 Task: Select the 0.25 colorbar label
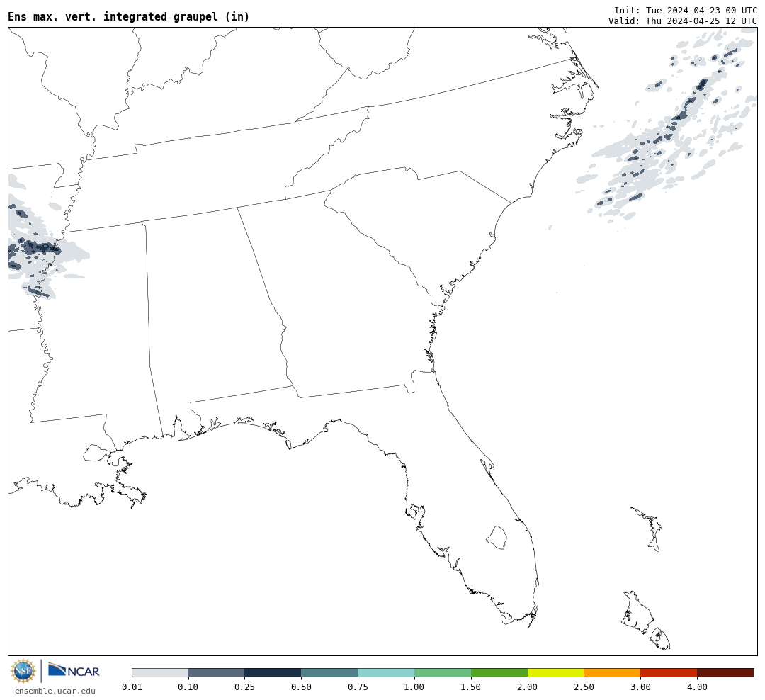245,687
